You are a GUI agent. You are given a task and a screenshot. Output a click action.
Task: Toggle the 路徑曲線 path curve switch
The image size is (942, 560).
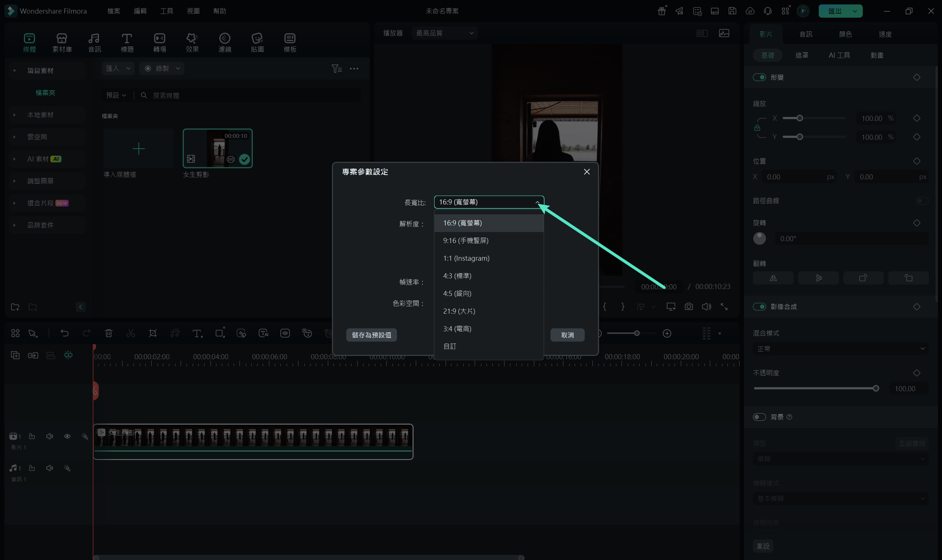click(x=922, y=201)
